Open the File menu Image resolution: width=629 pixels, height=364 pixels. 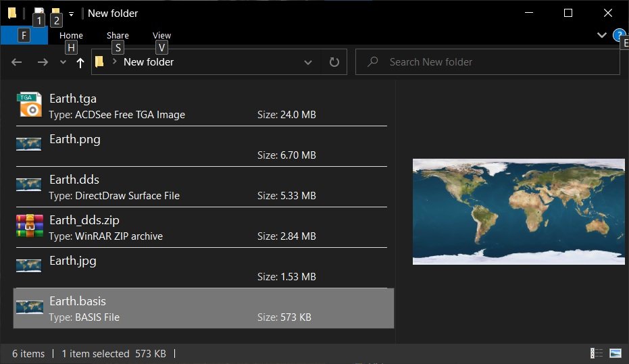[x=24, y=35]
